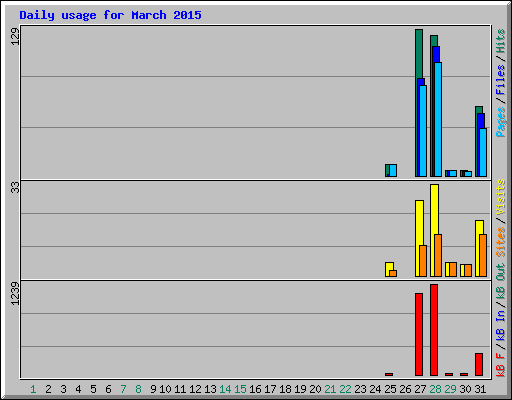Click the orange sites bar for day 31
Viewport: 512px width, 400px height.
coord(483,255)
